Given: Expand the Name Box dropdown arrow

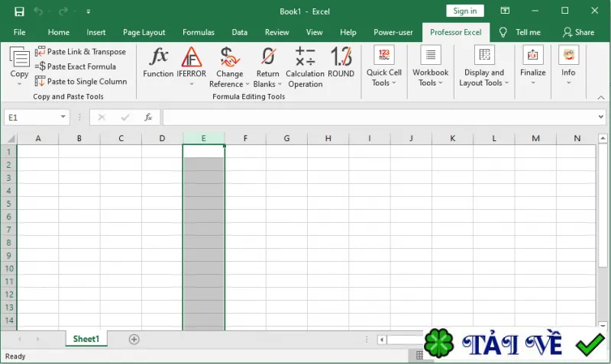Looking at the screenshot, I should pyautogui.click(x=63, y=117).
